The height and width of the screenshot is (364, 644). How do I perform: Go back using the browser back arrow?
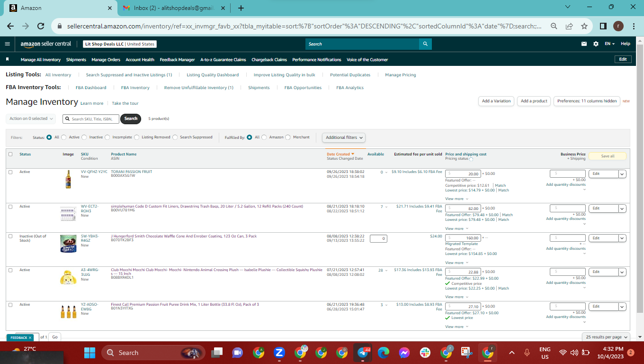point(10,26)
